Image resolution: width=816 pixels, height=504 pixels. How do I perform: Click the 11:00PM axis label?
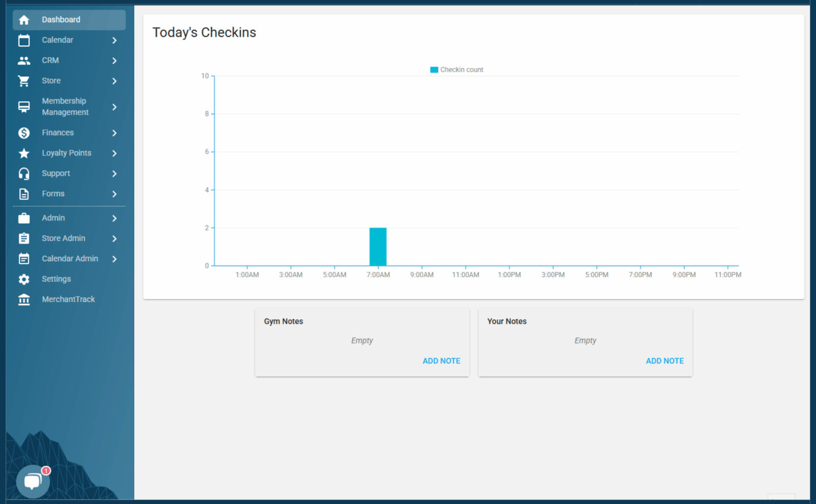728,275
